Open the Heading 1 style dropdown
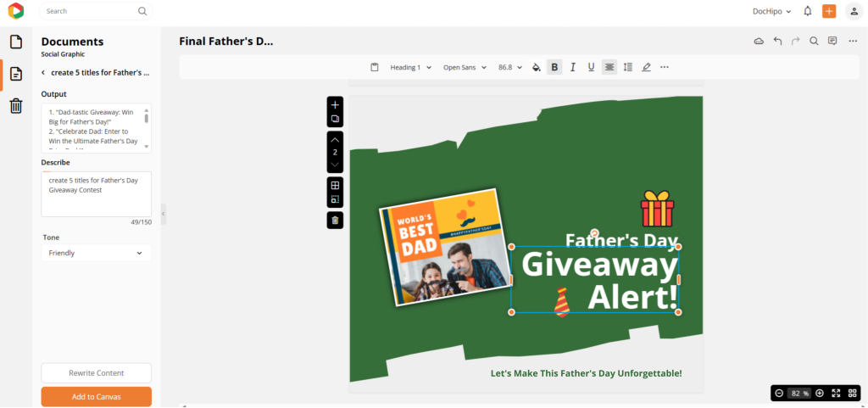This screenshot has width=868, height=408. [x=411, y=67]
